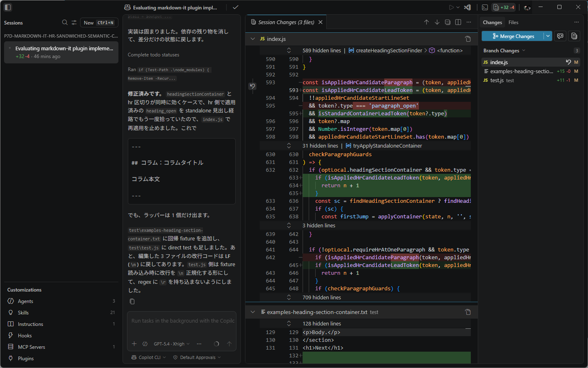
Task: Toggle side-by-side diff view
Action: pos(458,22)
